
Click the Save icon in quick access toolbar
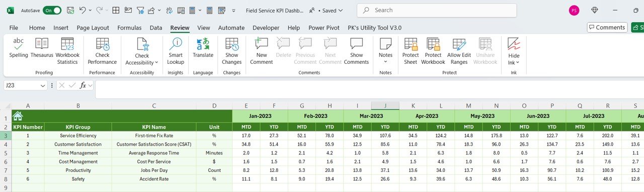pyautogui.click(x=70, y=10)
